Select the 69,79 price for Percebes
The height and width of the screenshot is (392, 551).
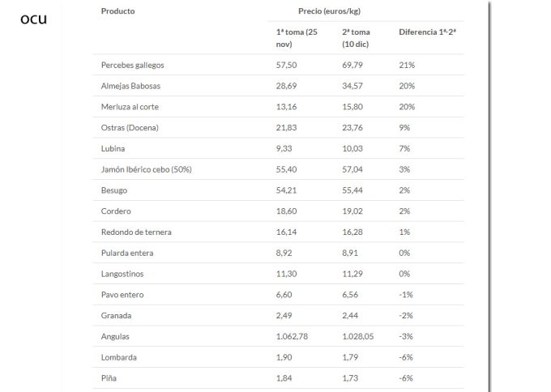[x=354, y=65]
